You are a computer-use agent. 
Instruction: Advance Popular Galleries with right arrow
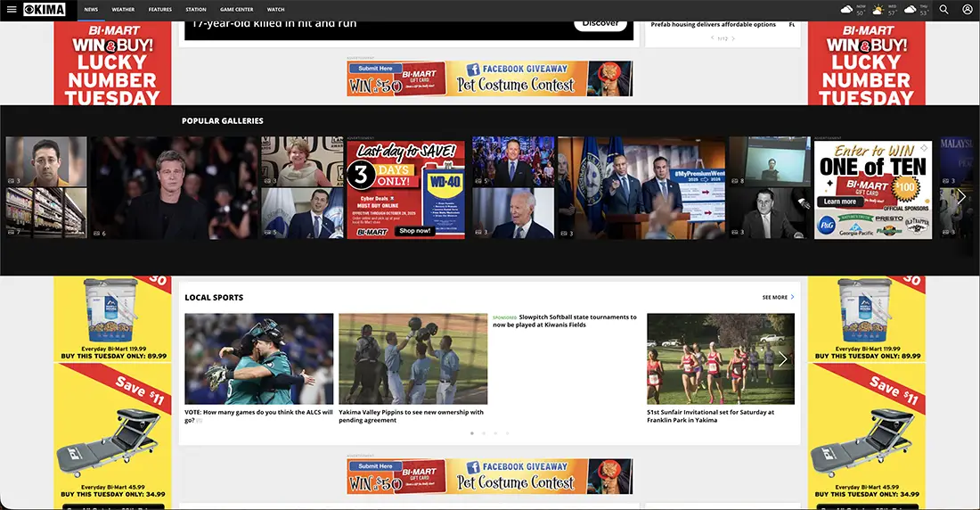(x=962, y=196)
